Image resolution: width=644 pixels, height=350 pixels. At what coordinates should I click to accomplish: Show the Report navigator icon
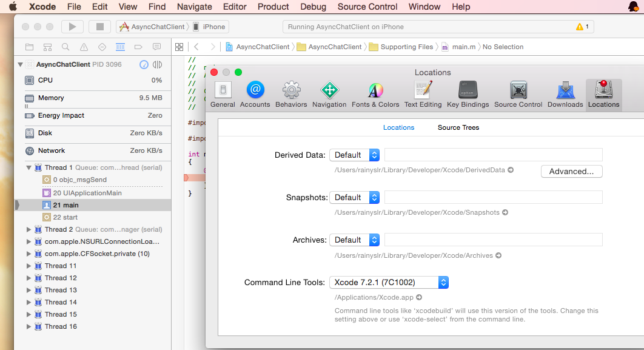pyautogui.click(x=156, y=47)
